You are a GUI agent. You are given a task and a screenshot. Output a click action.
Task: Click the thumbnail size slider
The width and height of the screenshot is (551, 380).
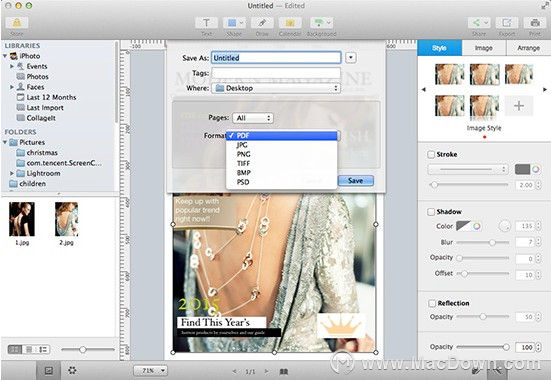click(x=88, y=349)
